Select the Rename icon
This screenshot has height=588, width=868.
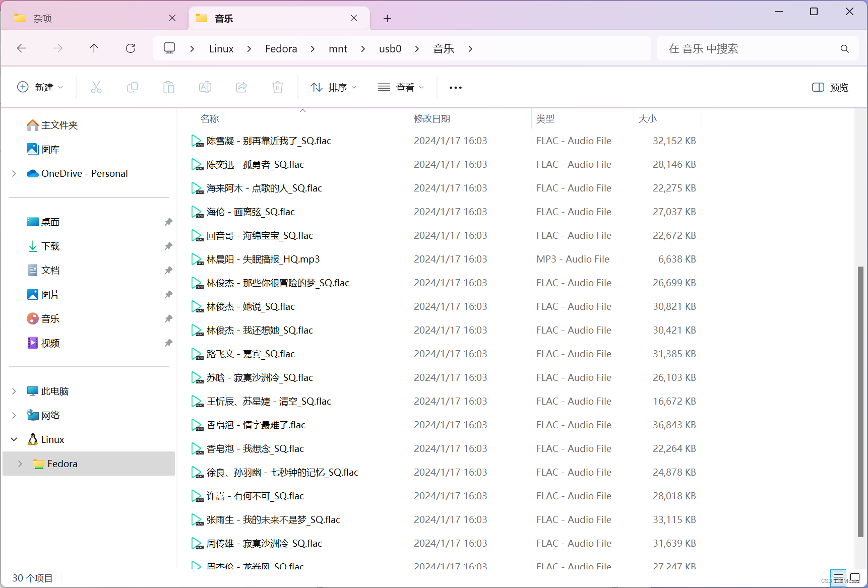tap(205, 87)
